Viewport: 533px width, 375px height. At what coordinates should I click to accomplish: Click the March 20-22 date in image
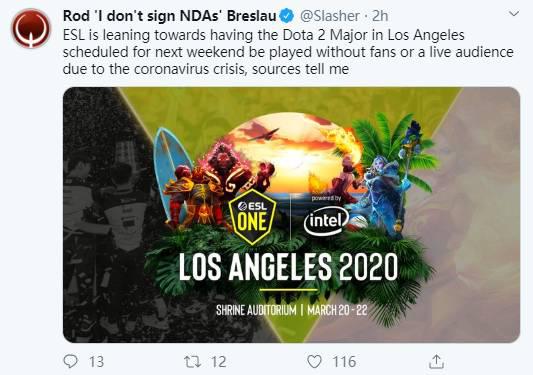coord(337,310)
